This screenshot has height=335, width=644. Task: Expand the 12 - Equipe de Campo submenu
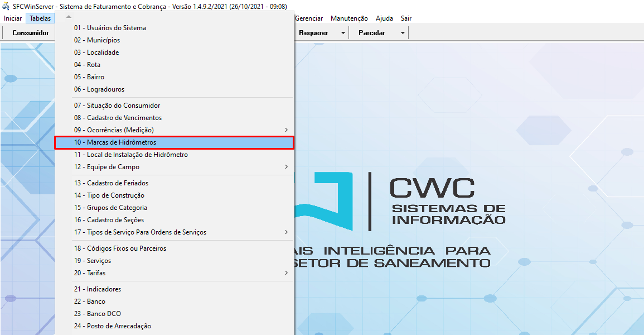click(x=287, y=167)
